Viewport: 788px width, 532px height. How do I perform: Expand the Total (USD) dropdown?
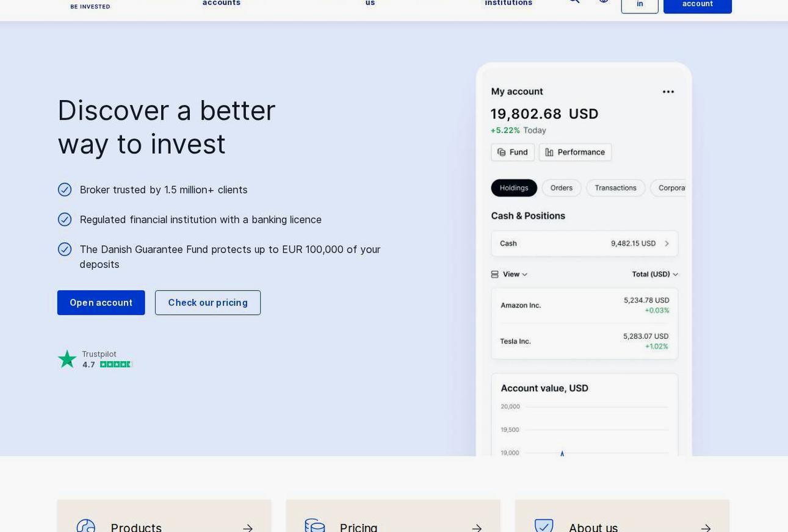[x=655, y=275]
